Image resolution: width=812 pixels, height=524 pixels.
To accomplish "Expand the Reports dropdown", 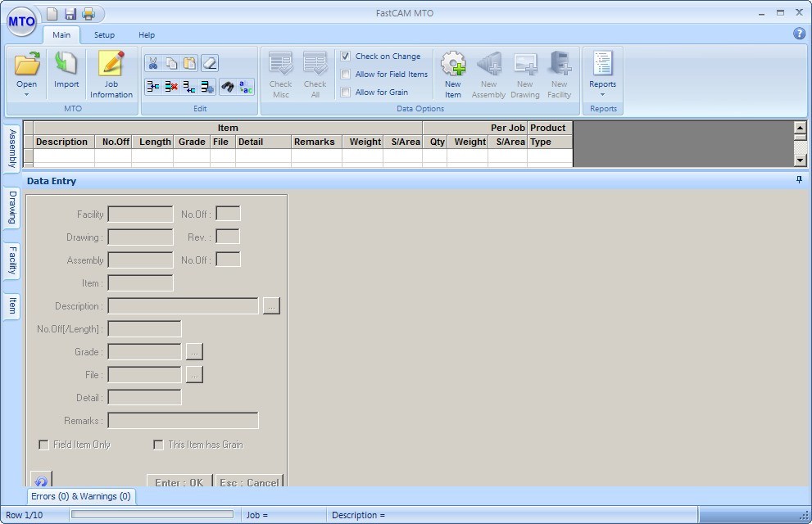I will [x=602, y=95].
